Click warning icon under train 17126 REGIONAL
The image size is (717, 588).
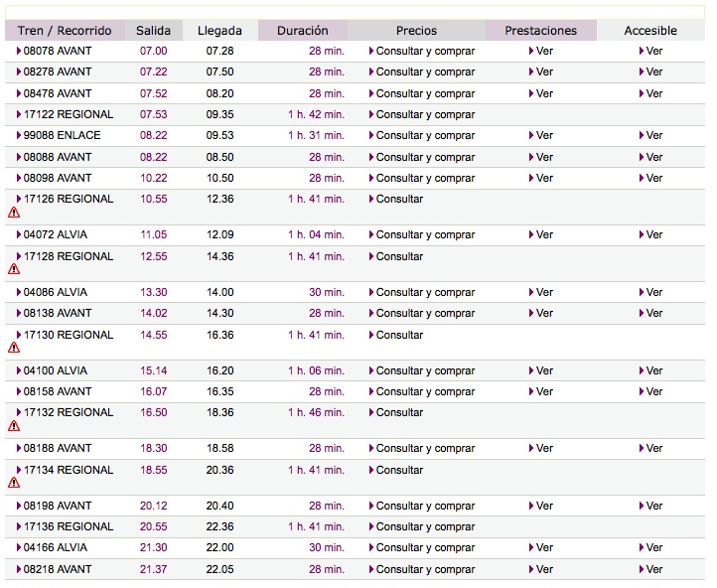pos(14,213)
